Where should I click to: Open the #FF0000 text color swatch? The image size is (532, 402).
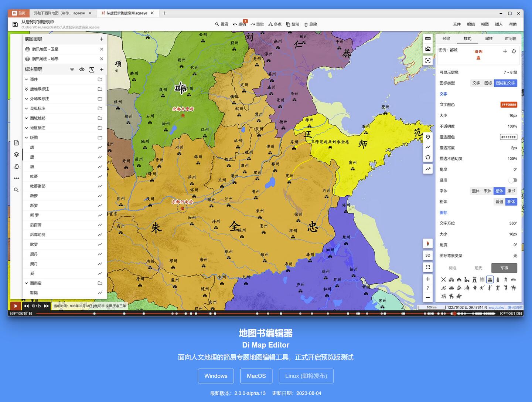(x=509, y=105)
